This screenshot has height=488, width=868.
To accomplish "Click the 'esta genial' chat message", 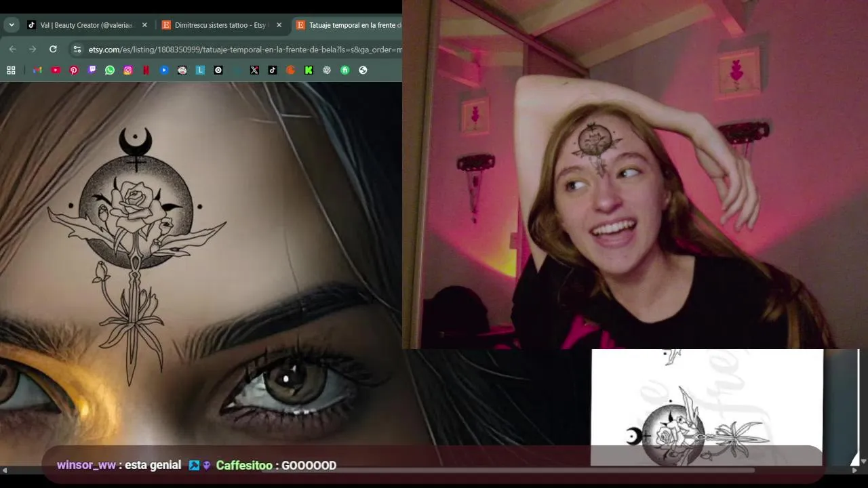I will pyautogui.click(x=153, y=465).
